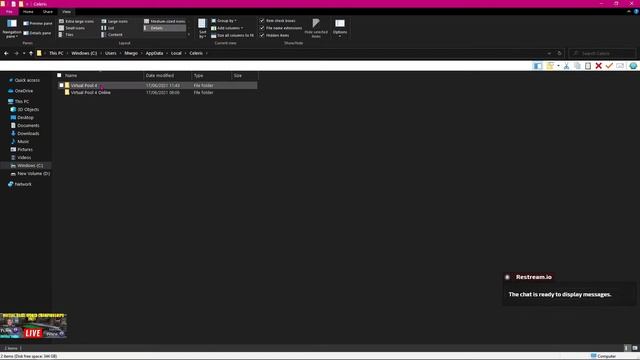Open the Sort by dropdown
Viewport: 640px width, 360px height.
coord(202,28)
